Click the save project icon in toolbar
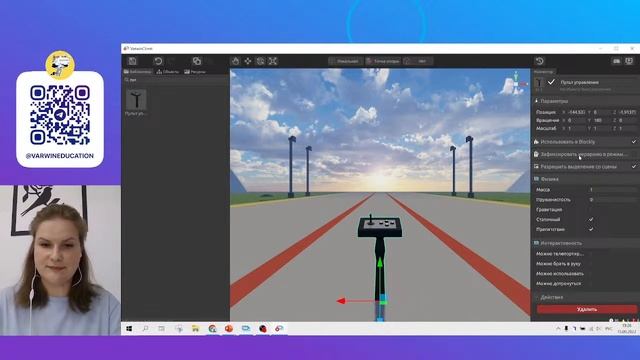Screen dimensions: 640x360 click(x=133, y=61)
